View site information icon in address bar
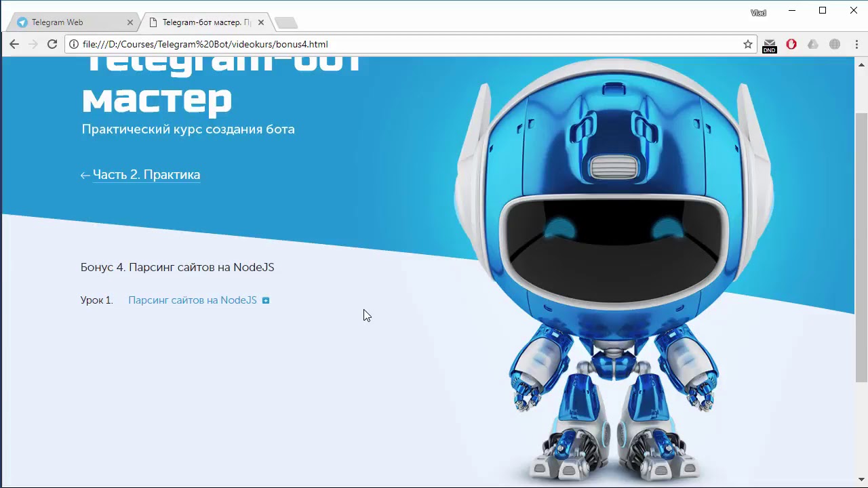 coord(74,44)
